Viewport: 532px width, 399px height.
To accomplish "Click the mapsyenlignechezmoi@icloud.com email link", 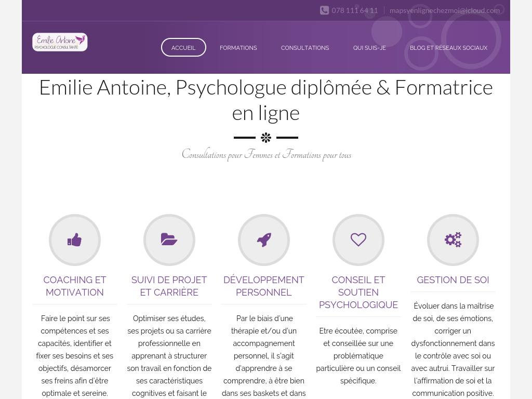I will [445, 10].
